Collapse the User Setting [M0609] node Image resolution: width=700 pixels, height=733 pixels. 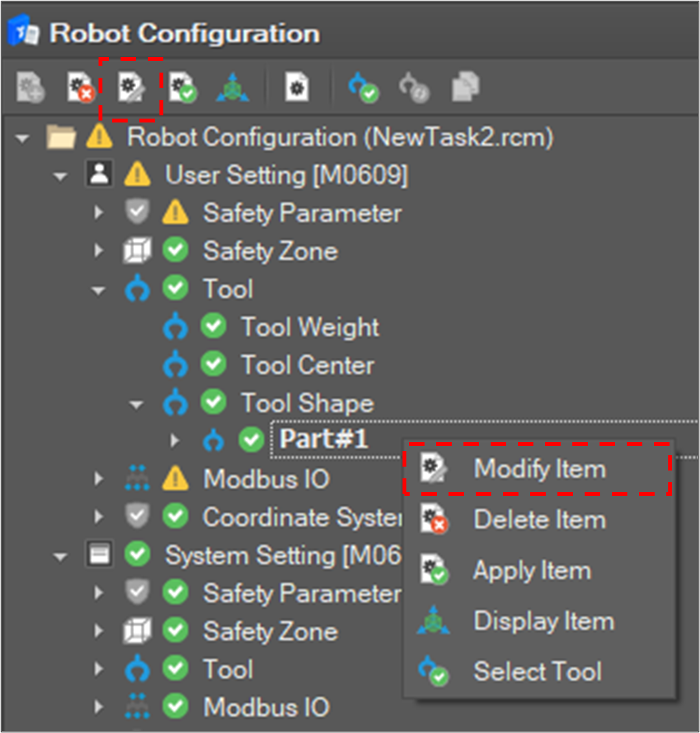coord(61,176)
